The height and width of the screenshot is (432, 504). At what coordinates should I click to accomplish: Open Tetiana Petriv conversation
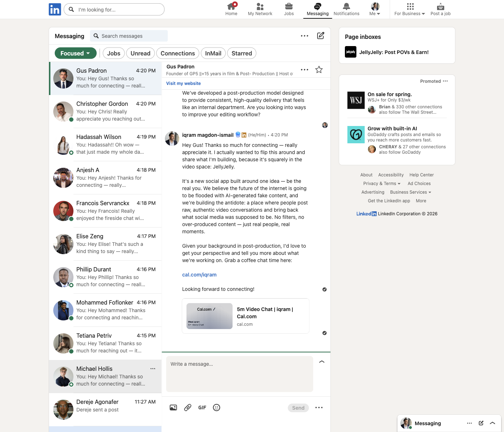click(x=105, y=343)
